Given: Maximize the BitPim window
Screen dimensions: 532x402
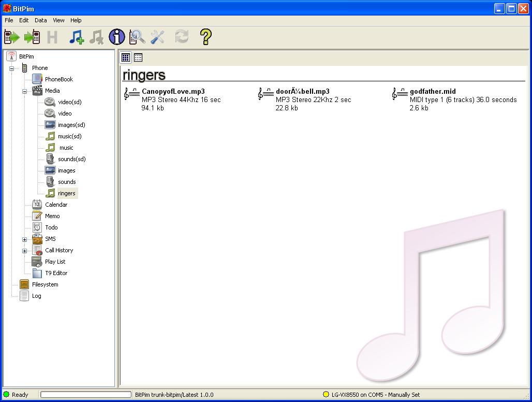Looking at the screenshot, I should (511, 8).
